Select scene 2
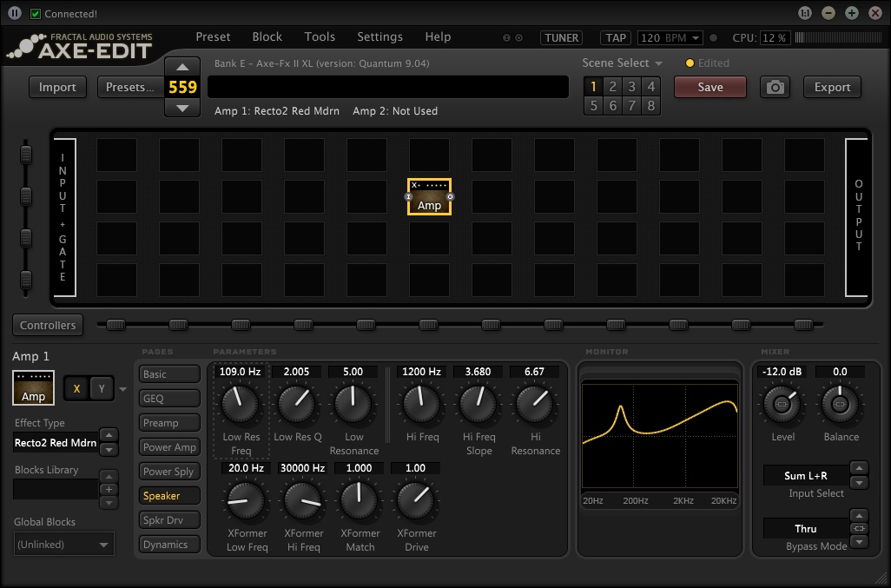Viewport: 891px width, 588px height. click(612, 86)
